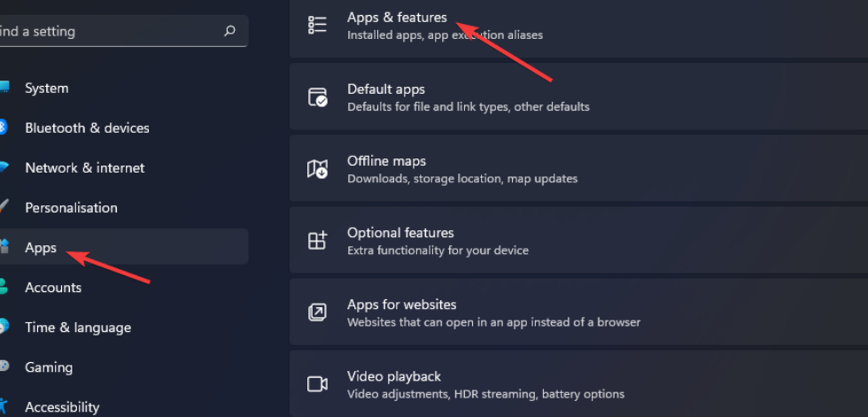
Task: Click the Apps for websites icon
Action: [x=317, y=313]
